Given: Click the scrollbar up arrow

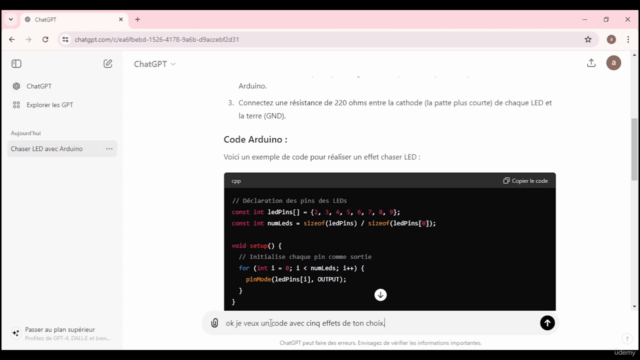Looking at the screenshot, I should tap(634, 55).
